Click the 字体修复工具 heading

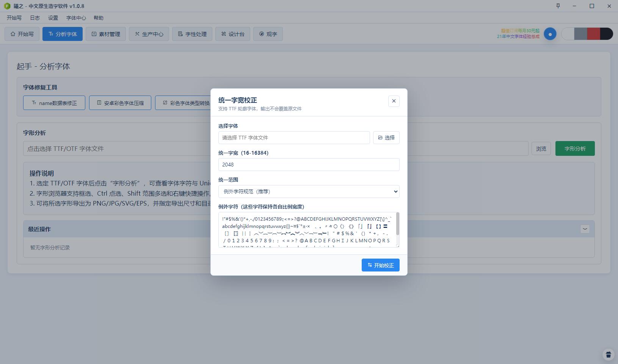(x=40, y=87)
